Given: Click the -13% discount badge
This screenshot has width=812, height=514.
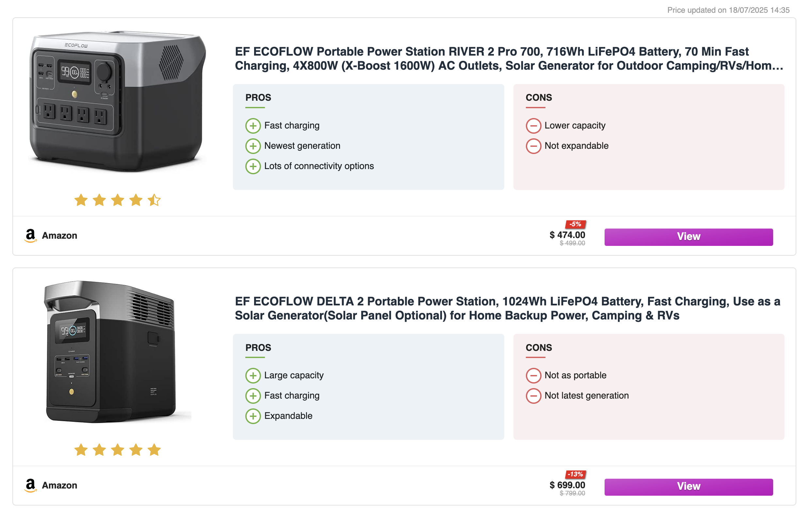Looking at the screenshot, I should (x=575, y=474).
